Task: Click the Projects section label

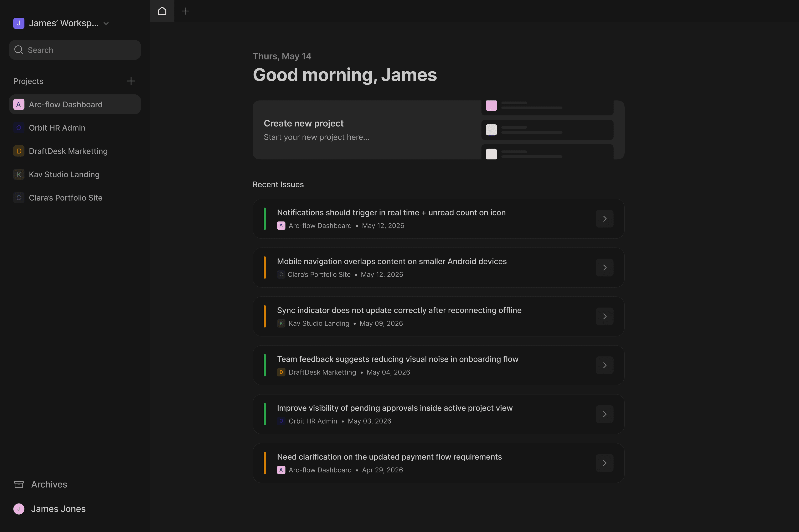Action: pos(28,81)
